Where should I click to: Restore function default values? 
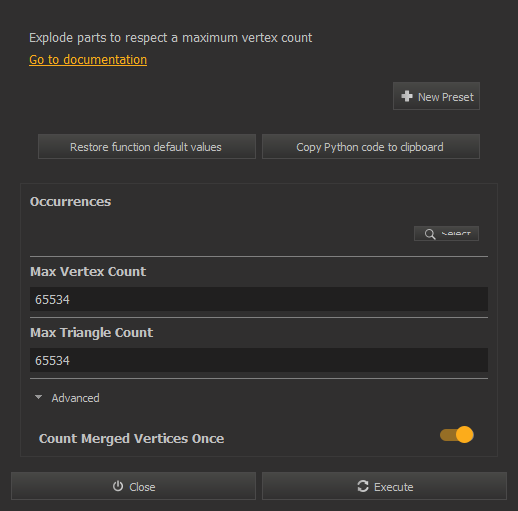point(147,147)
